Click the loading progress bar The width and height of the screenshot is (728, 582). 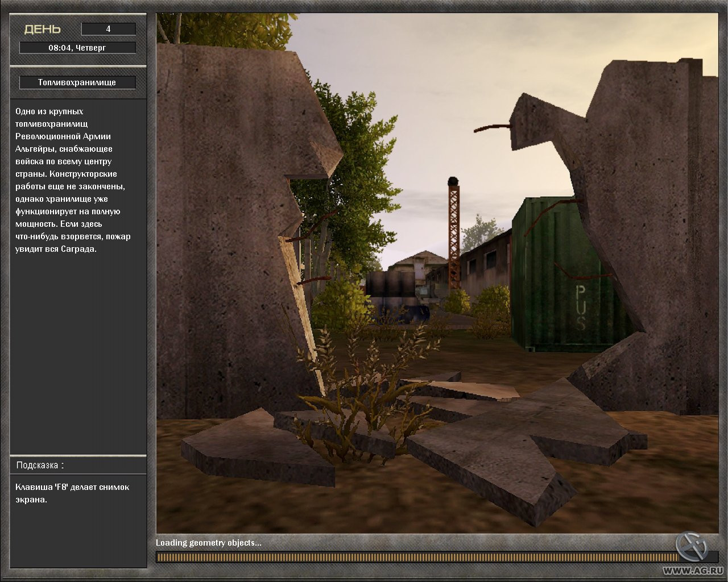437,557
